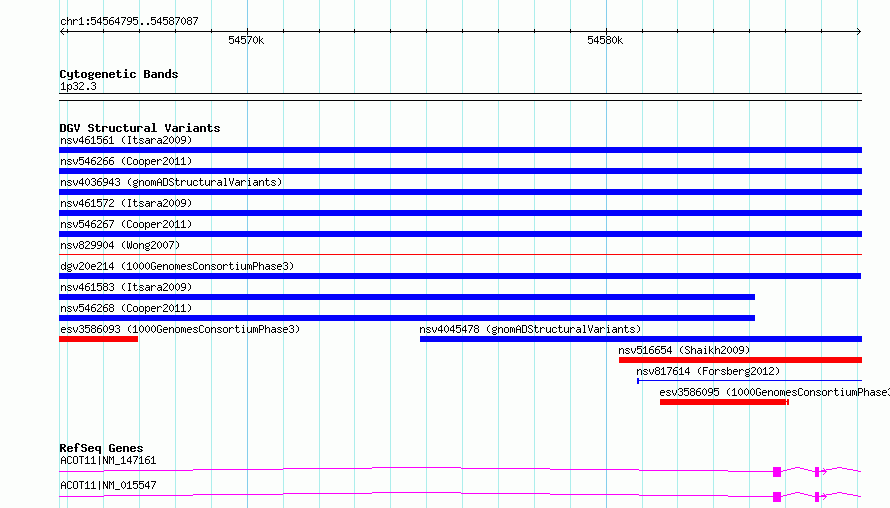Viewport: 890px width, 508px height.
Task: Click the nsv4045478 (gnomADStructuralVariants) label
Action: point(530,329)
